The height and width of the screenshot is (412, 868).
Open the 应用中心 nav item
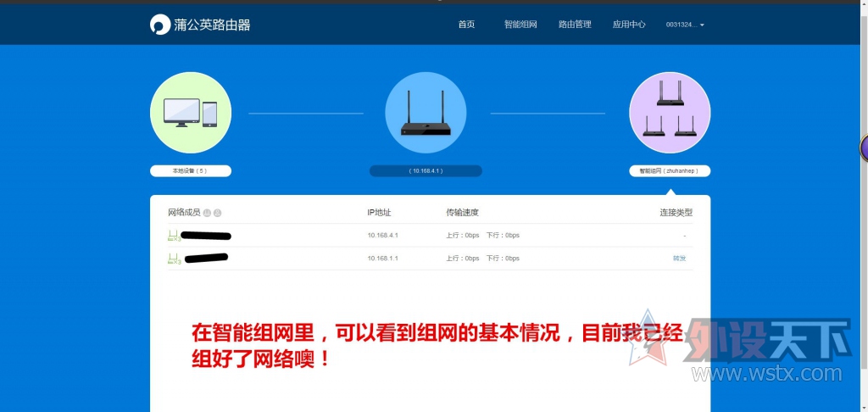click(x=629, y=25)
